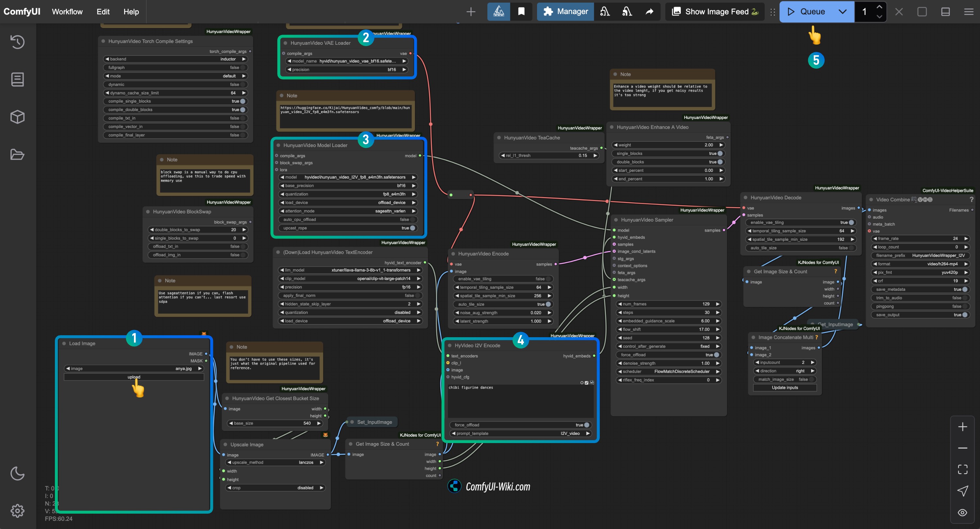This screenshot has height=529, width=980.
Task: Open upscale_method lanczos combo
Action: click(275, 462)
